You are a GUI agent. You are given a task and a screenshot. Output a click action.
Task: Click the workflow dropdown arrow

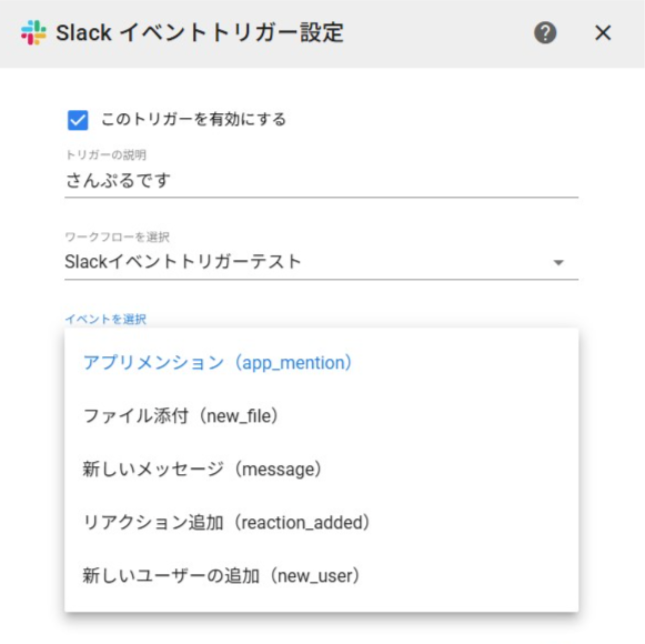[558, 263]
